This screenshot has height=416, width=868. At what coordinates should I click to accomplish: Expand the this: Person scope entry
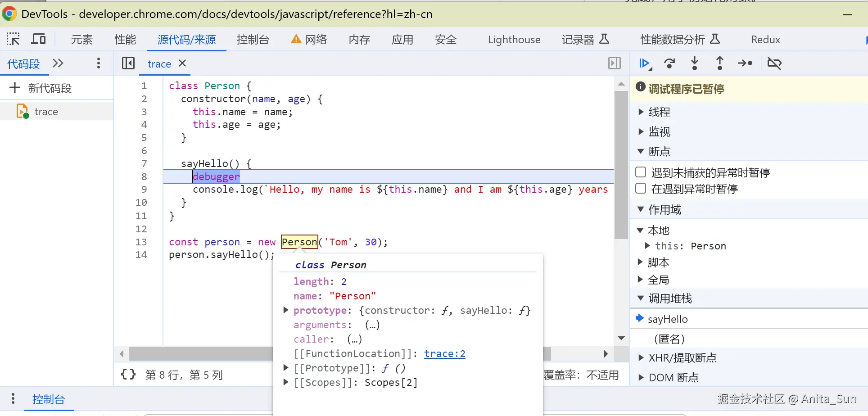pyautogui.click(x=647, y=245)
